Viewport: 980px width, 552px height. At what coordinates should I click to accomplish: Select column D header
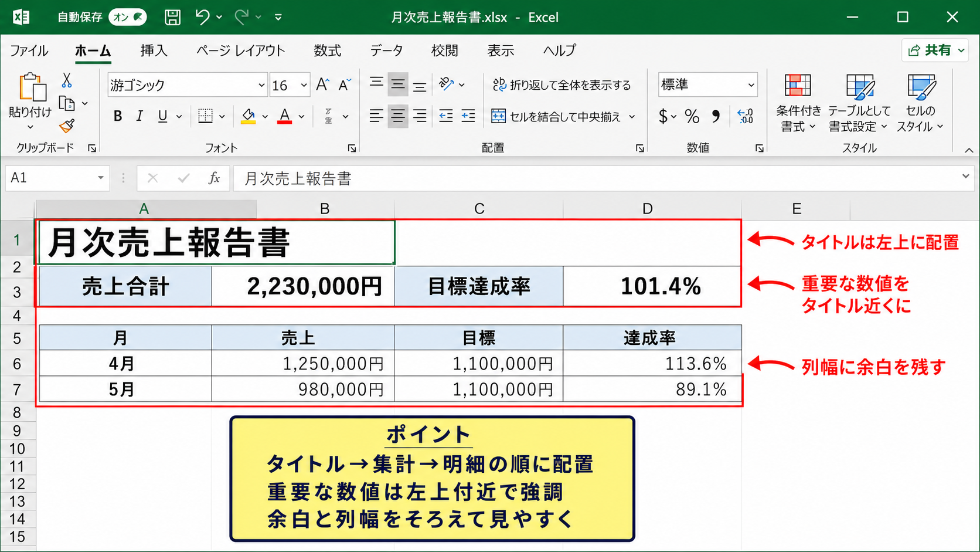[652, 209]
